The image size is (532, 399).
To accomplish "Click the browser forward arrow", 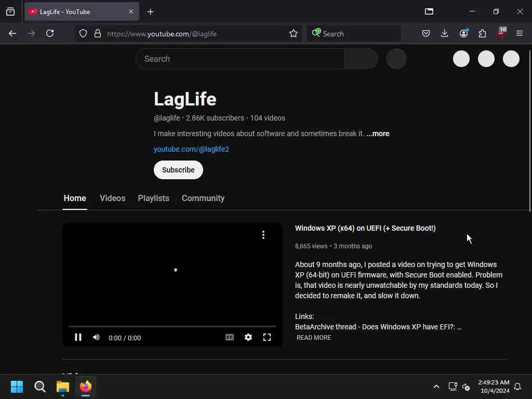I will 31,34.
